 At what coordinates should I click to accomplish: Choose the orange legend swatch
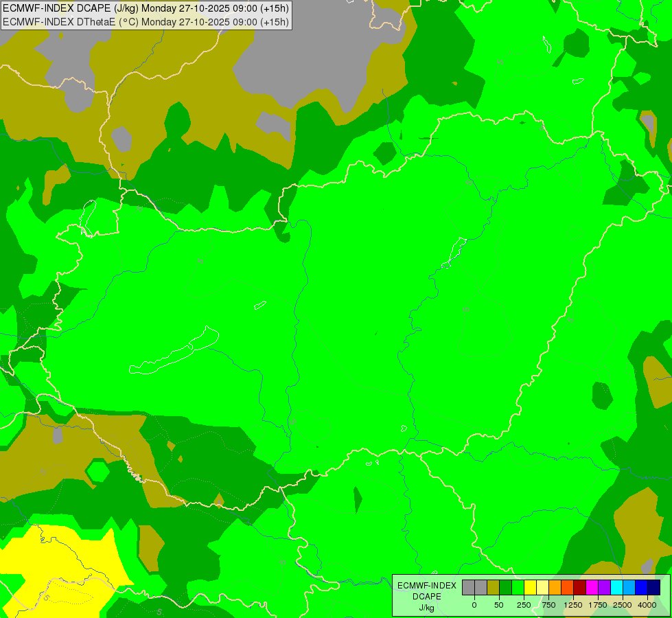click(x=555, y=588)
